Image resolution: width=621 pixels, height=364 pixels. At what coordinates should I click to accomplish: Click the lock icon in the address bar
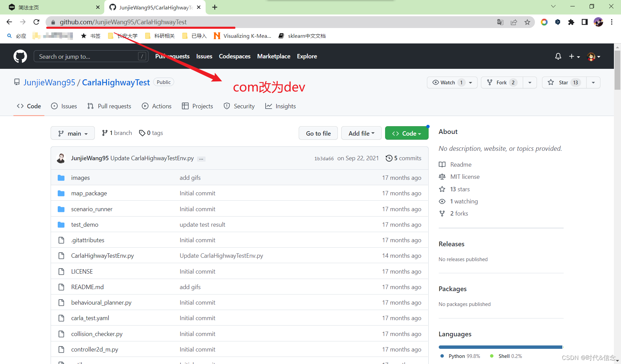pyautogui.click(x=53, y=22)
